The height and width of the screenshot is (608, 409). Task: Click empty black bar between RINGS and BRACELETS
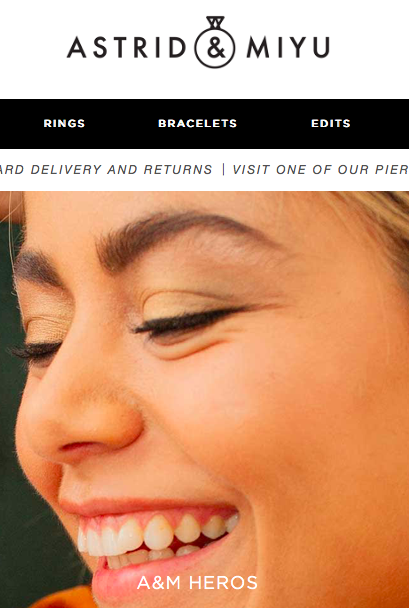121,123
